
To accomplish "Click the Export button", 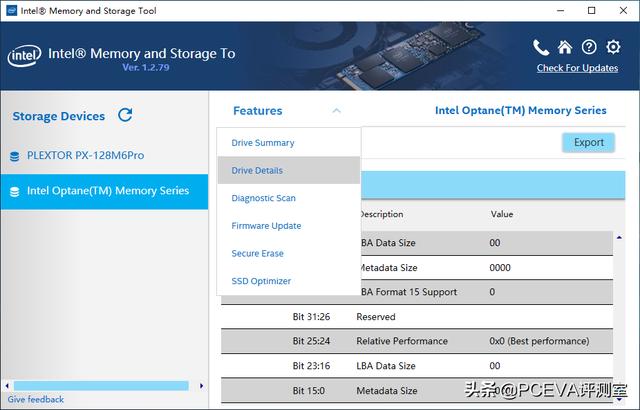I will click(x=588, y=142).
